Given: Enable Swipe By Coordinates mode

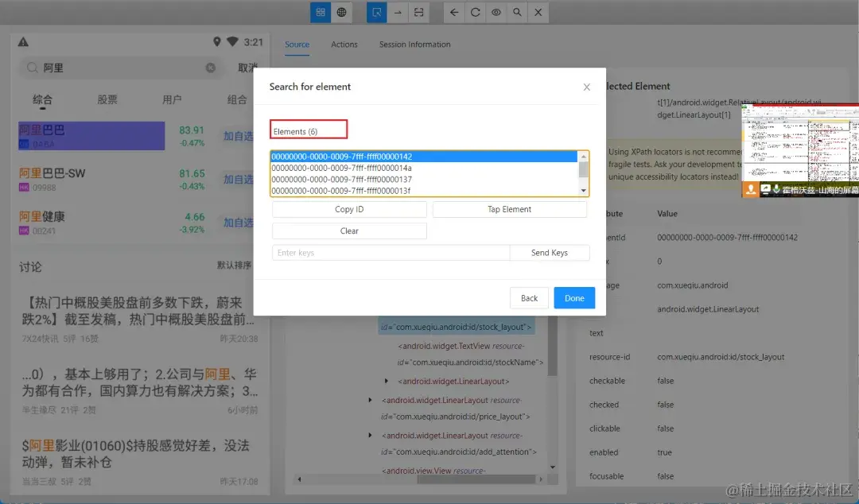Looking at the screenshot, I should coord(419,12).
